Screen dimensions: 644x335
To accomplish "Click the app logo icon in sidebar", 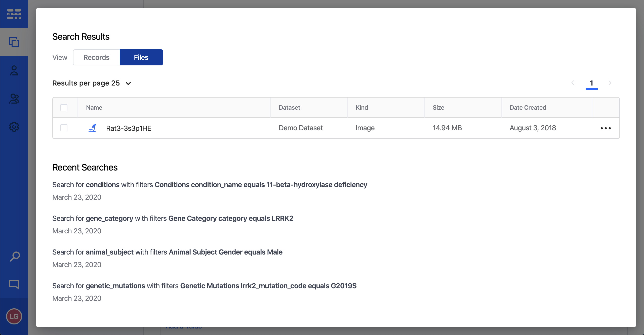I will tap(14, 14).
